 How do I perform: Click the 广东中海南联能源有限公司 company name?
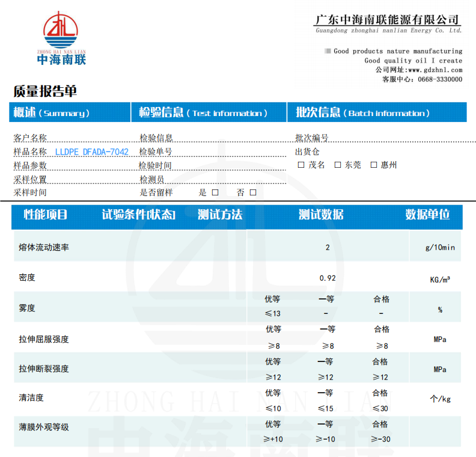pos(387,20)
